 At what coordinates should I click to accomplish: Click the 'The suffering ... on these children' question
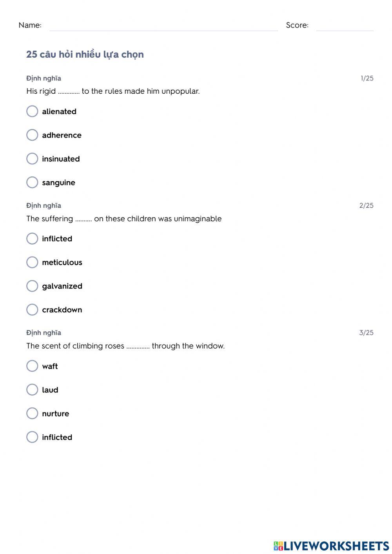click(124, 219)
